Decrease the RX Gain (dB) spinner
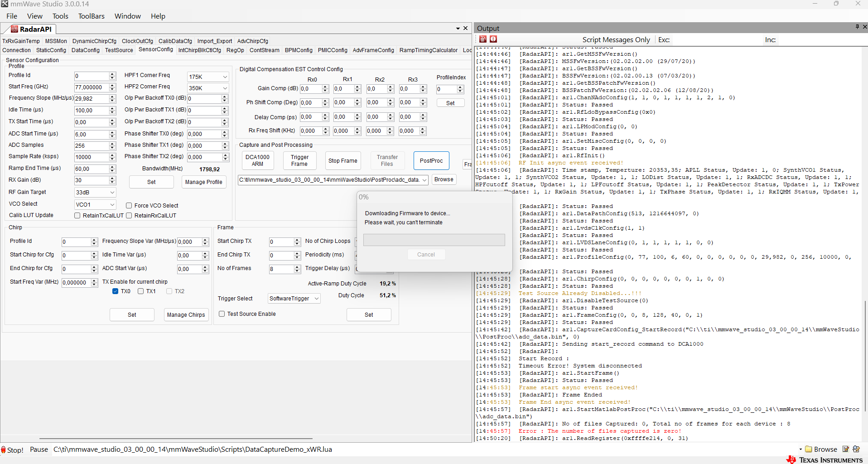 (x=112, y=182)
